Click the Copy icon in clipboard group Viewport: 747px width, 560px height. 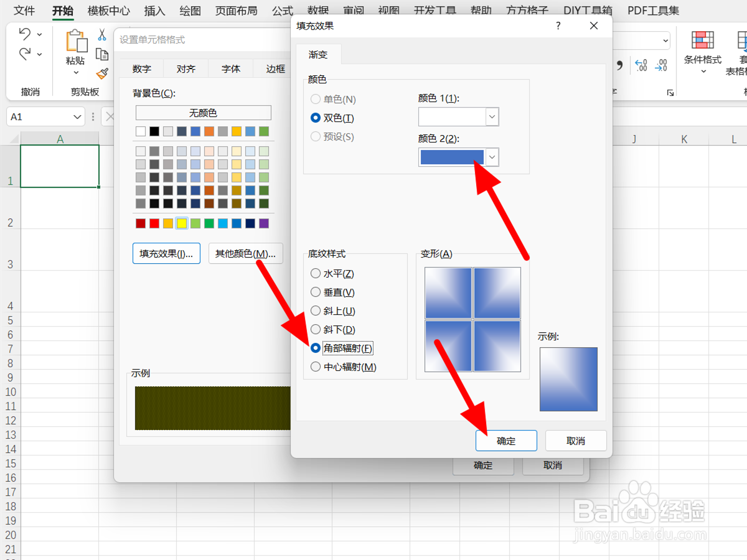tap(102, 54)
